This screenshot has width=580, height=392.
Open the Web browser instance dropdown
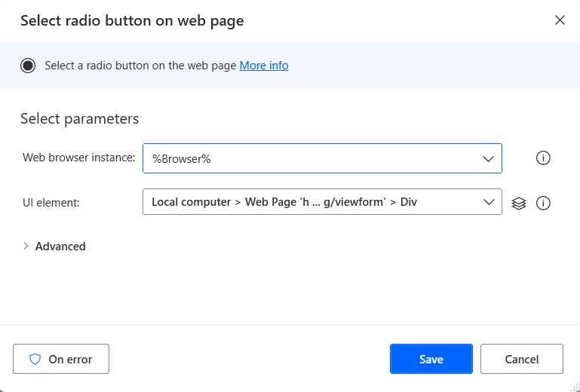tap(322, 158)
